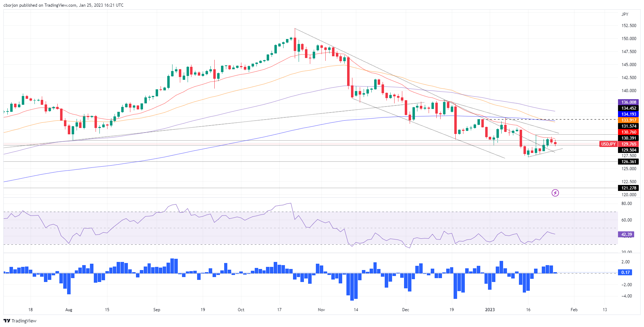Click the purple 136.008 moving average label
The image size is (644, 327).
coord(628,102)
